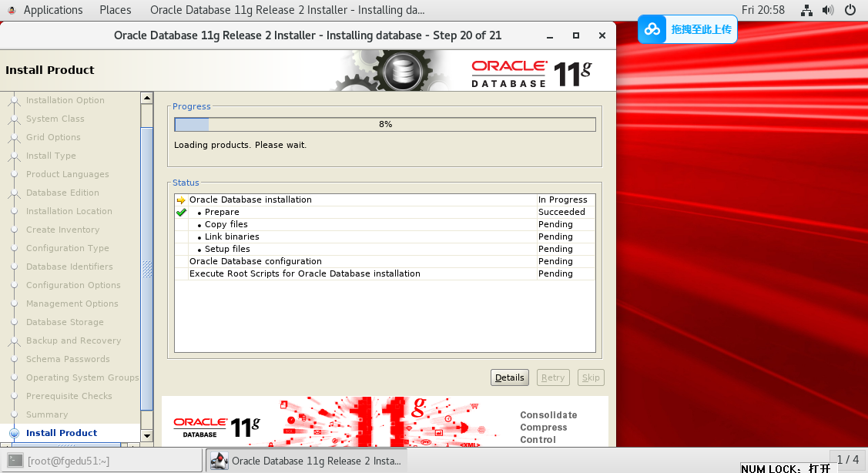Click the Install Product step bullet icon
The height and width of the screenshot is (473, 868).
pyautogui.click(x=15, y=433)
